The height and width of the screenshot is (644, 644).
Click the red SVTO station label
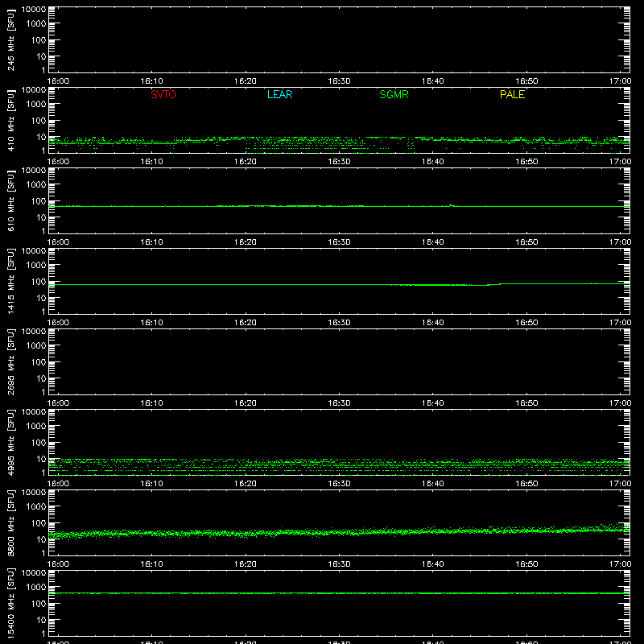163,94
